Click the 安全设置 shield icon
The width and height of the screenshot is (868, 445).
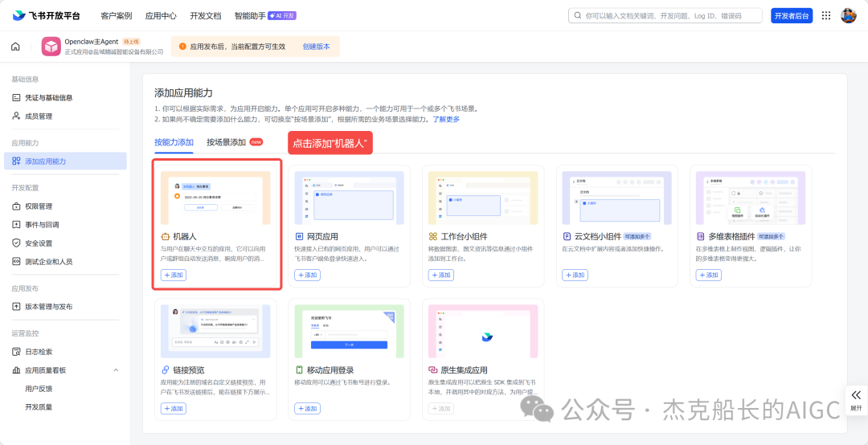coord(16,243)
